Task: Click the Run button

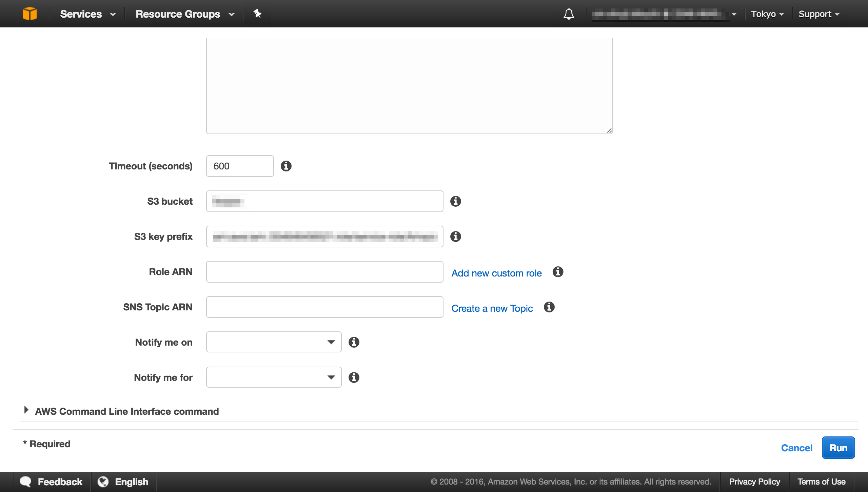Action: point(838,448)
